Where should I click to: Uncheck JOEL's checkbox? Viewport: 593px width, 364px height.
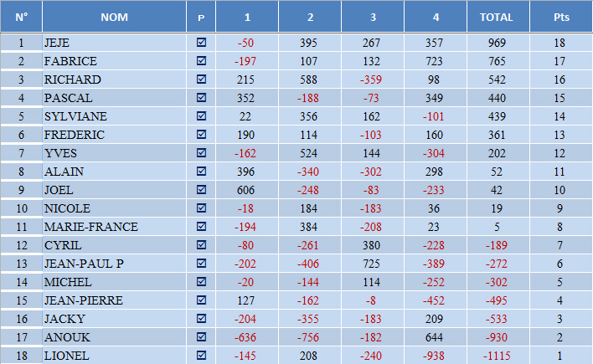coord(201,189)
